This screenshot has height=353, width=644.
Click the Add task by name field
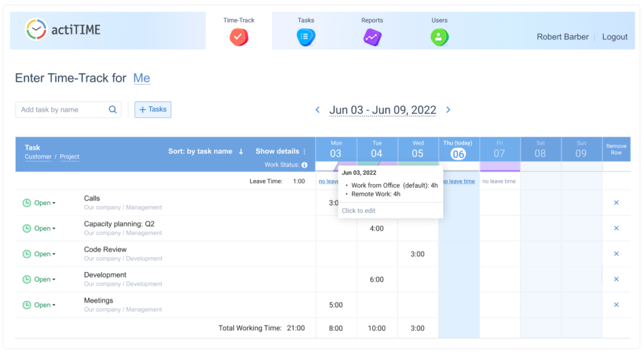coord(62,109)
